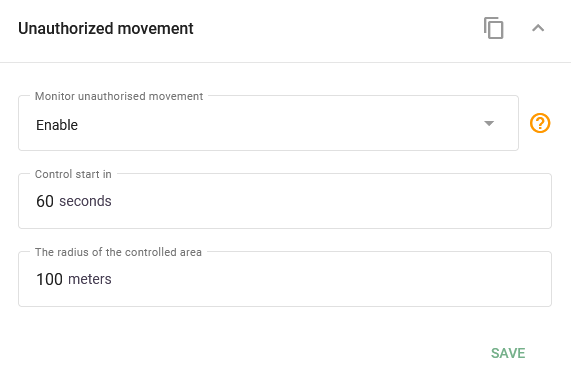Image resolution: width=571 pixels, height=383 pixels.
Task: Collapse the Unauthorized movement section
Action: pos(538,28)
